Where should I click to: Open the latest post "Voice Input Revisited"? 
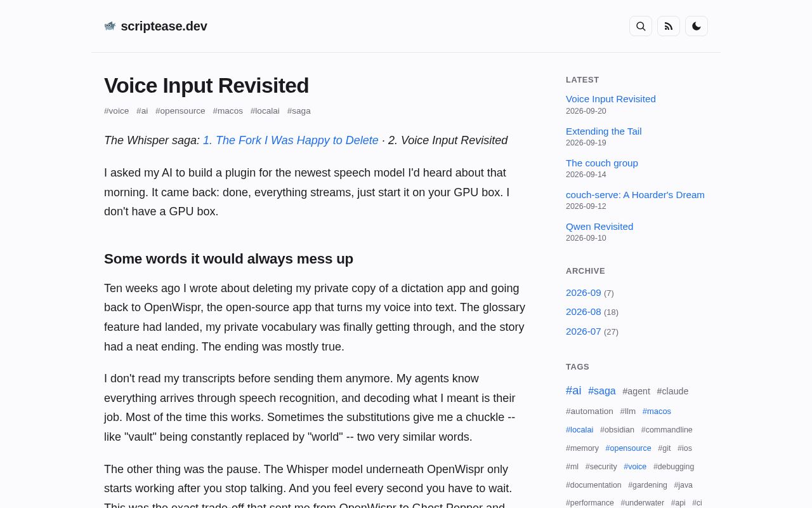pyautogui.click(x=611, y=99)
